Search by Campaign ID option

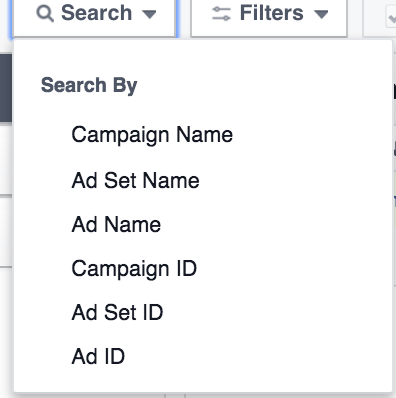click(x=134, y=269)
